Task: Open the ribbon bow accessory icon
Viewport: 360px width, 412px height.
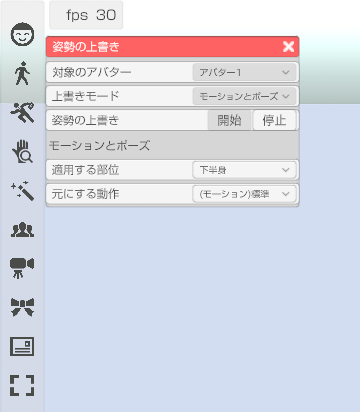Action: click(22, 307)
